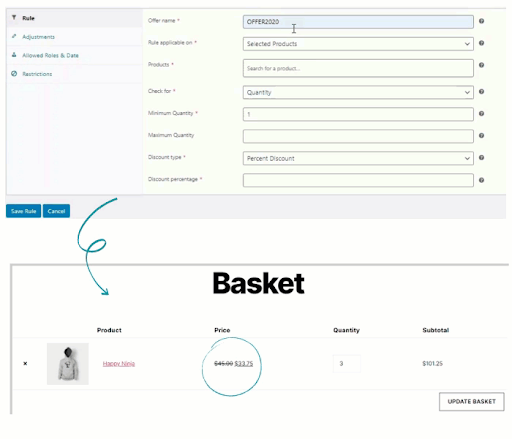This screenshot has height=439, width=512.
Task: Click help icon beside Discount percentage
Action: click(x=481, y=180)
